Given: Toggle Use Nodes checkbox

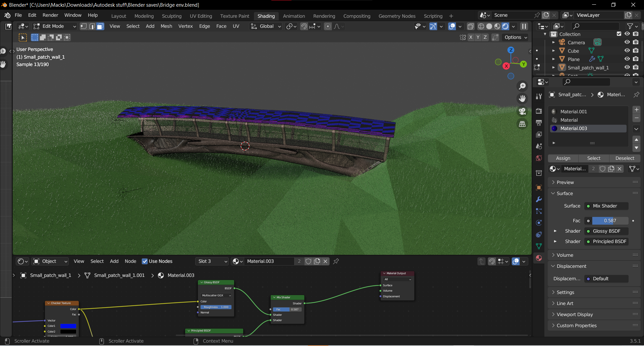Looking at the screenshot, I should [x=145, y=261].
